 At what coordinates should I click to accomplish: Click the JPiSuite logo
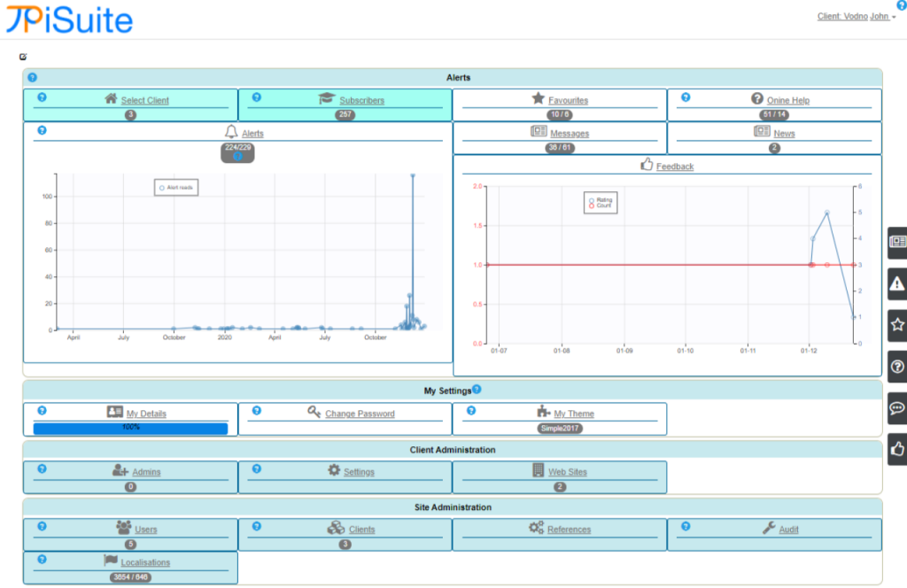[69, 19]
